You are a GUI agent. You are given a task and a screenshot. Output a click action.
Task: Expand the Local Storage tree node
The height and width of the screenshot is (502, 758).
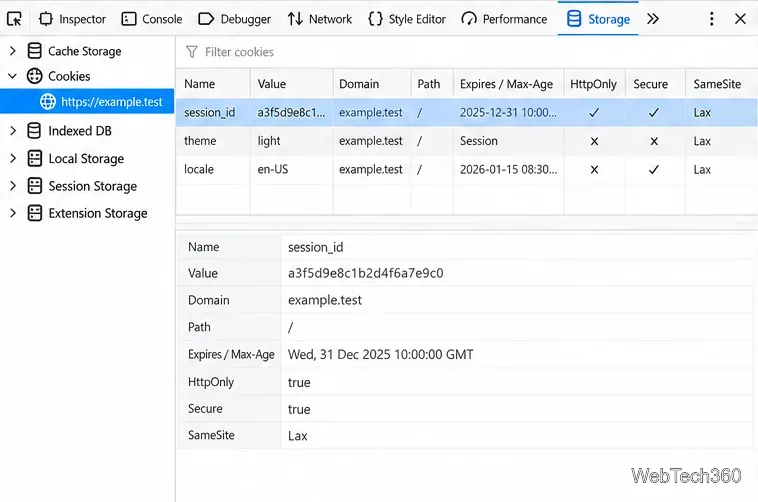(x=13, y=158)
